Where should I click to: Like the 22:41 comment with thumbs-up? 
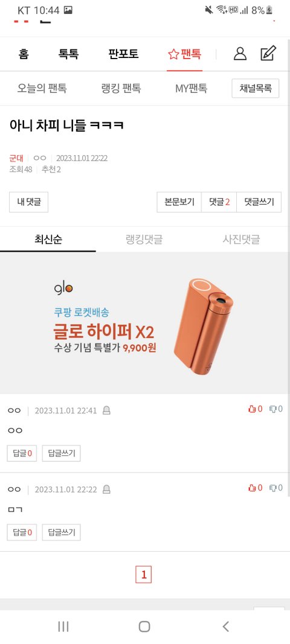click(255, 409)
